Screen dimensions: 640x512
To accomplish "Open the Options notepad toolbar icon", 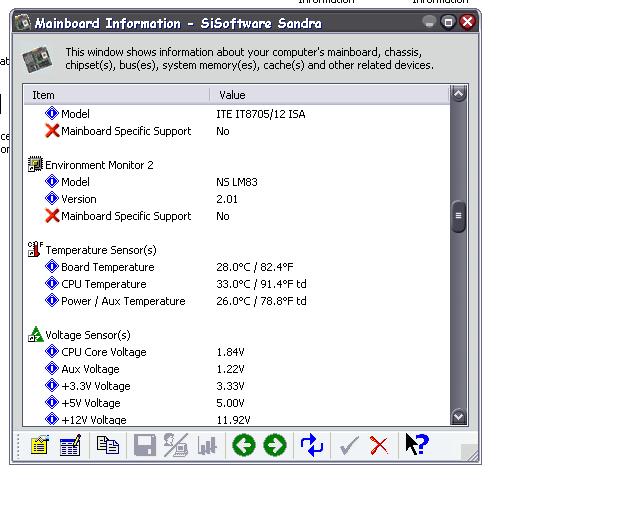I will click(40, 445).
